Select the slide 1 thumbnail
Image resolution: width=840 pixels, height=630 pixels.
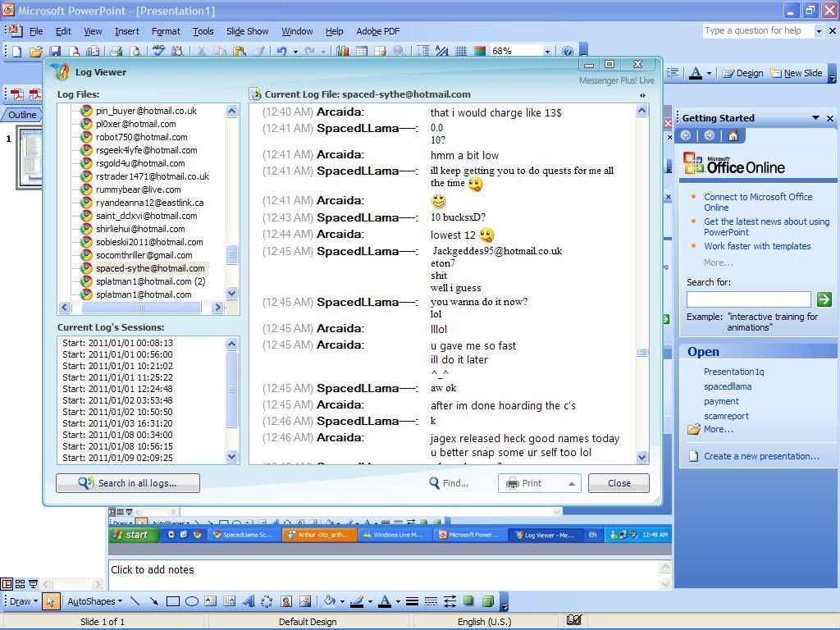coord(30,157)
